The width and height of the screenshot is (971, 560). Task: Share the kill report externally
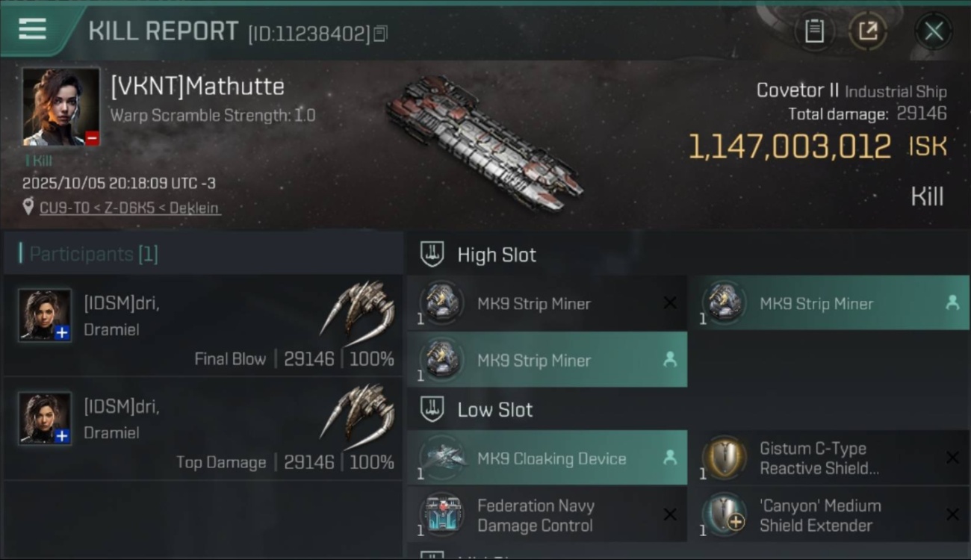[x=867, y=31]
